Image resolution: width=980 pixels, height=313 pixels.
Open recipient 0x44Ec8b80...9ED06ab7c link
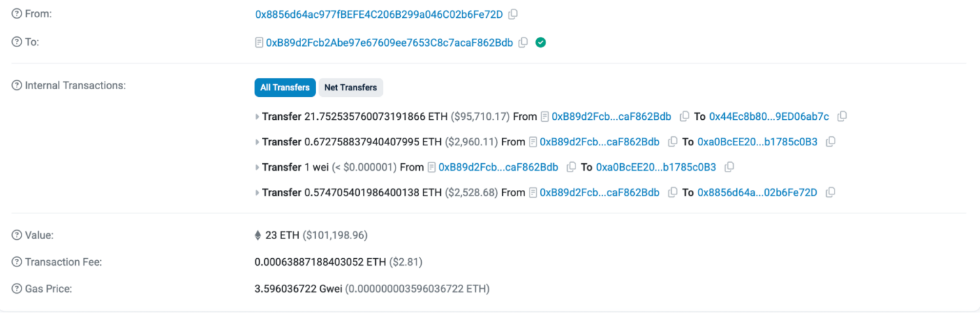pyautogui.click(x=769, y=117)
